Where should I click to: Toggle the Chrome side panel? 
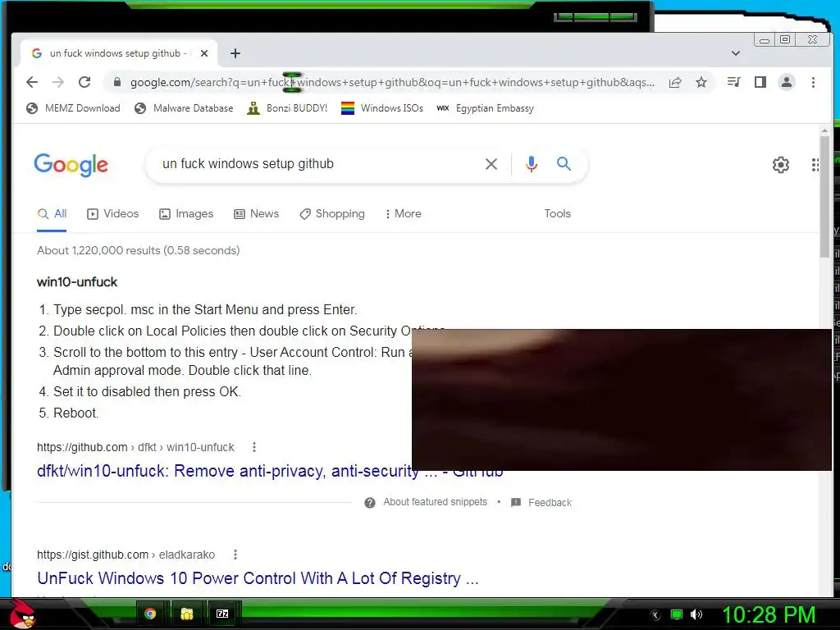pyautogui.click(x=760, y=82)
